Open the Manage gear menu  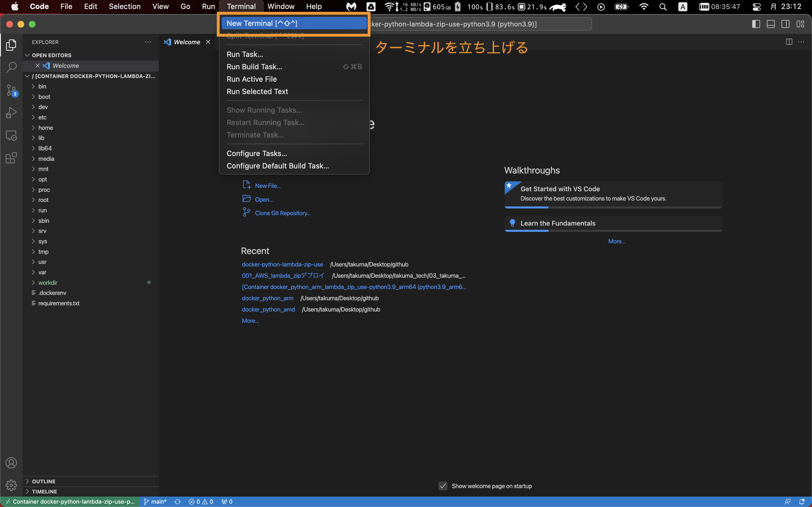pos(11,485)
